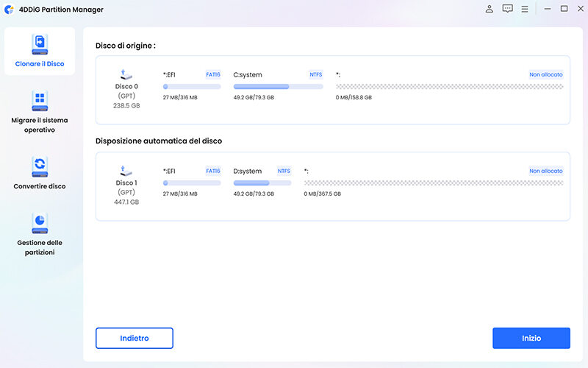
Task: Click the 4DDiG app logo
Action: click(10, 10)
